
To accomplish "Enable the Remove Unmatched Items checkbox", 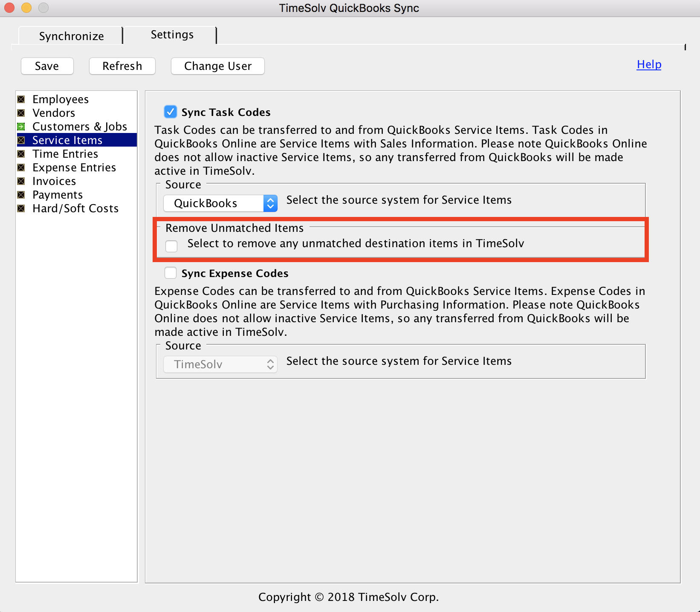I will [171, 246].
